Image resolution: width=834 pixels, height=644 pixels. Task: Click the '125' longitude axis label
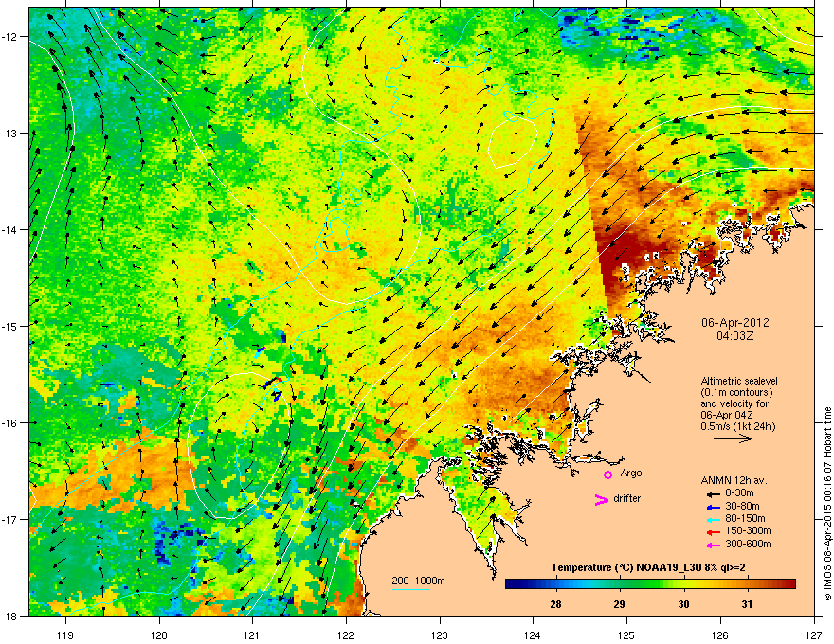click(x=626, y=635)
